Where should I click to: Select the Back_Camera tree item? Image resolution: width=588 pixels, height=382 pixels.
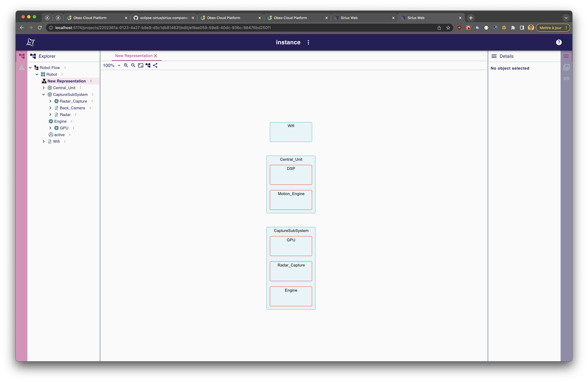tap(72, 108)
